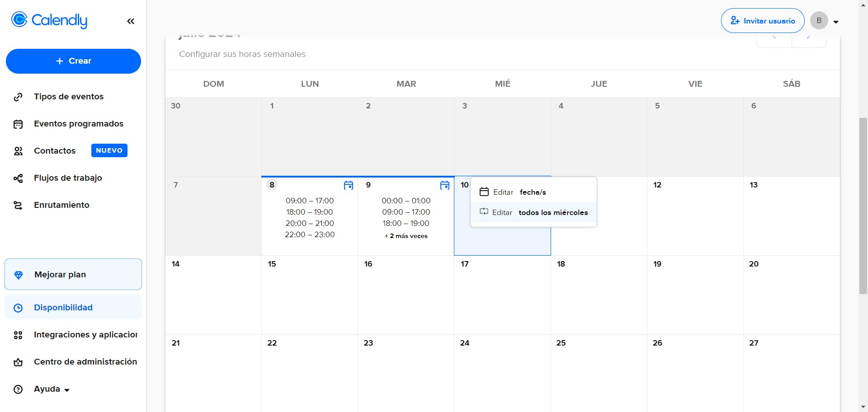Click the B user avatar

coord(819,21)
